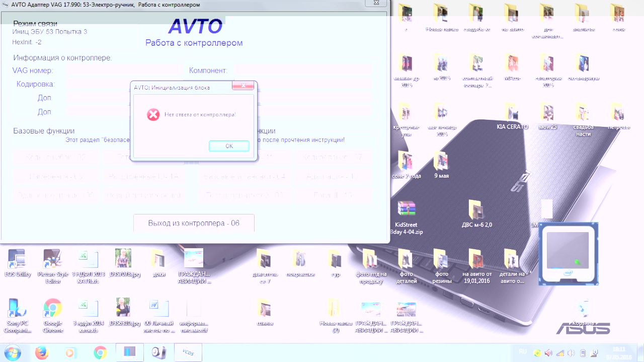Open the volume speaker tray icon

tap(548, 353)
